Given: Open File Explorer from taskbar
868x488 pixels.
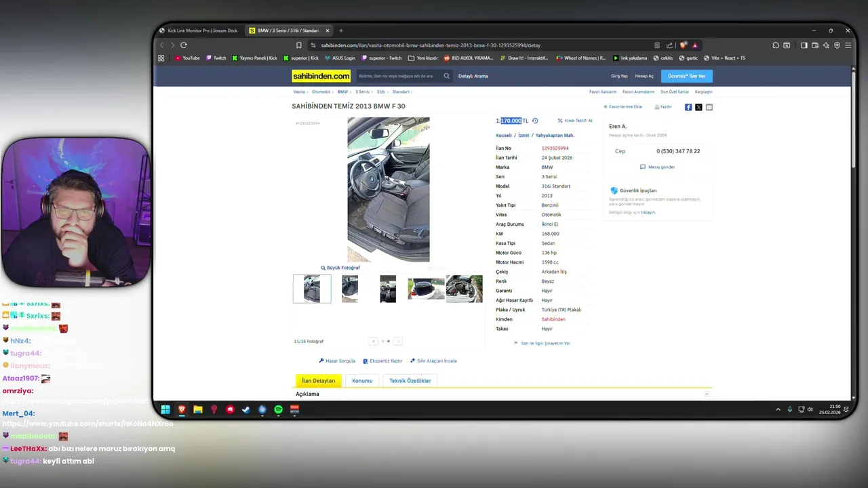Looking at the screenshot, I should (198, 409).
